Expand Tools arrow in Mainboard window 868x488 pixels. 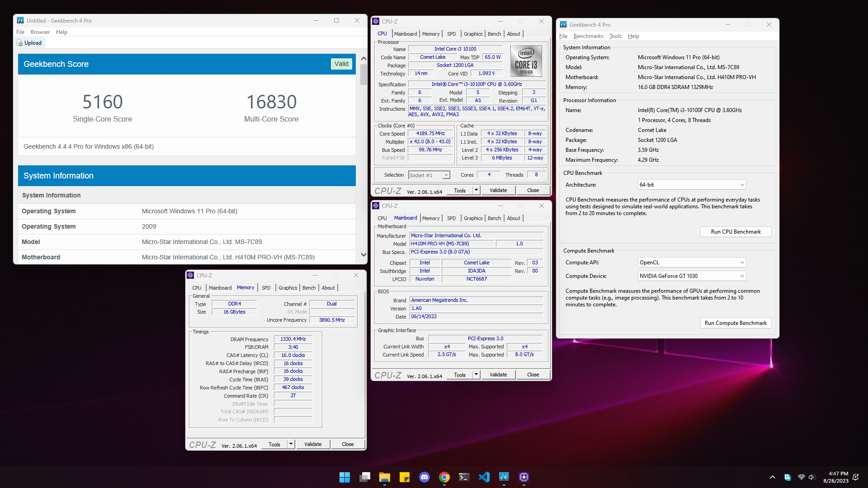pyautogui.click(x=476, y=375)
